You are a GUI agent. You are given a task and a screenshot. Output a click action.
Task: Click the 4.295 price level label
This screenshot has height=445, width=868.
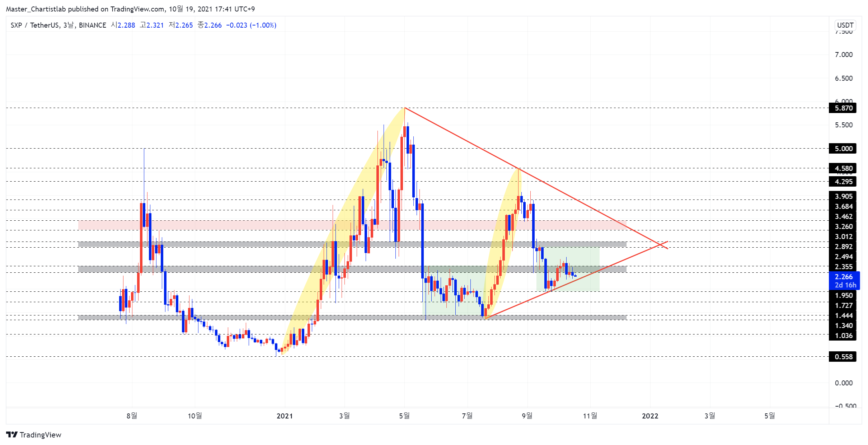[843, 182]
